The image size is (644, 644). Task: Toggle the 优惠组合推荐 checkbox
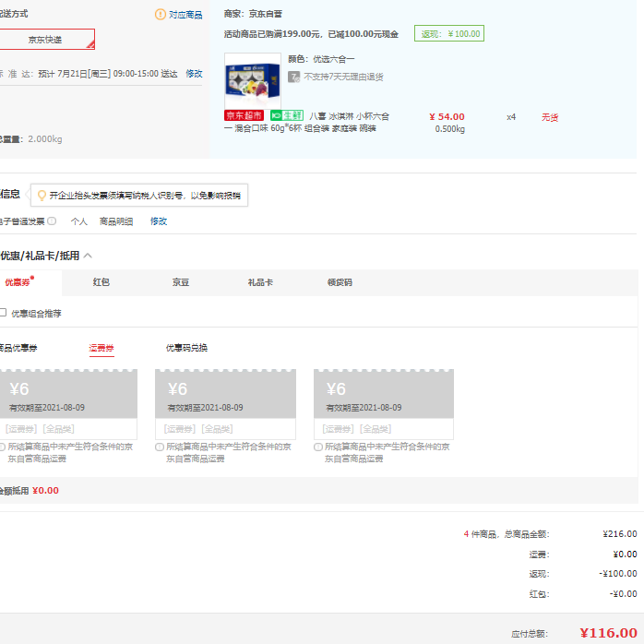coord(3,313)
